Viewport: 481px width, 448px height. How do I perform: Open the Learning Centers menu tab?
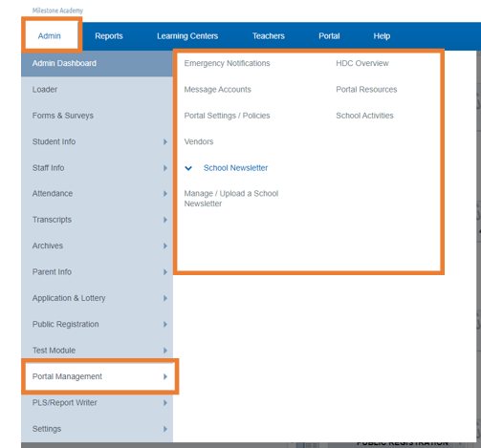coord(187,36)
